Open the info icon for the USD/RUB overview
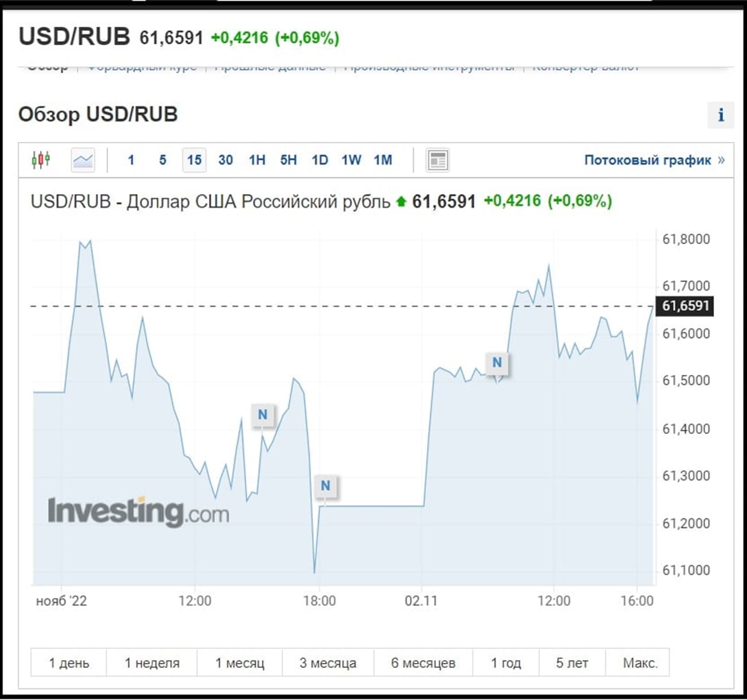The image size is (747, 700). click(x=721, y=115)
